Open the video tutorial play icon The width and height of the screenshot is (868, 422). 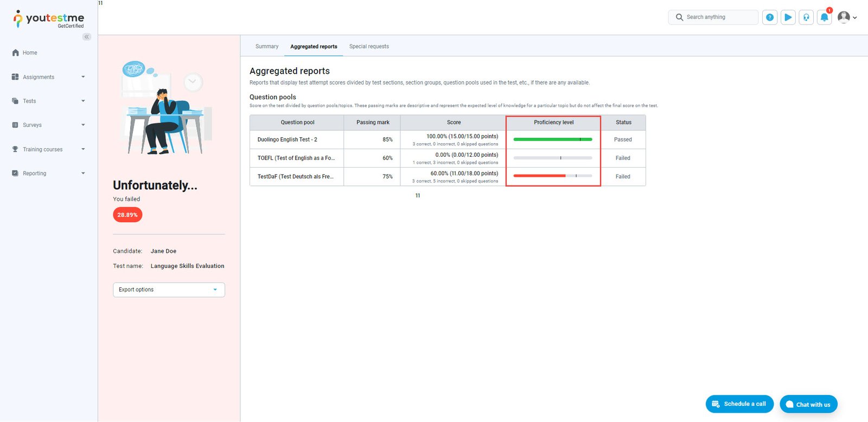click(x=788, y=17)
